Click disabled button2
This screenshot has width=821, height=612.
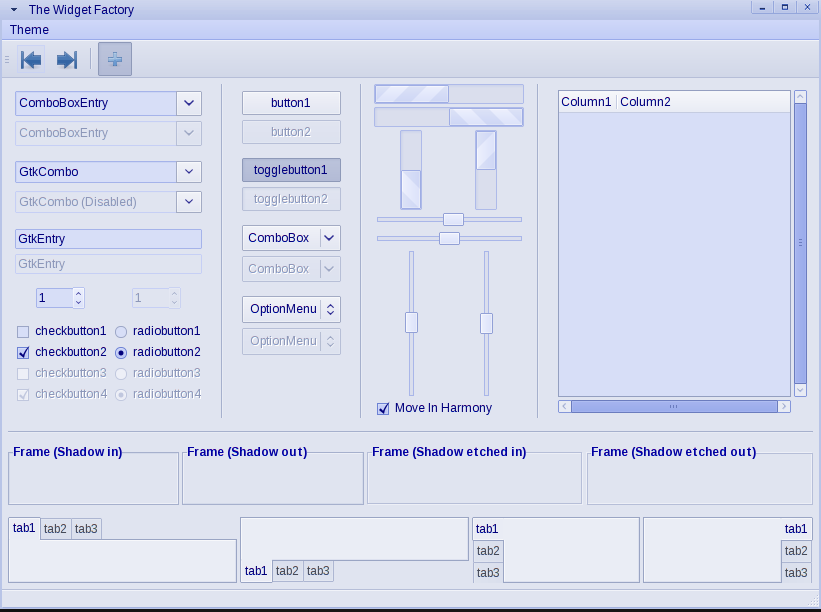pos(291,132)
